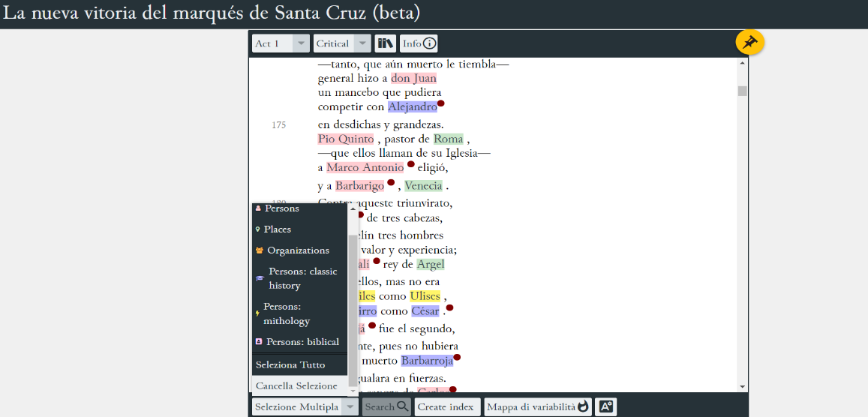Click the highlighted name Marco Antonio
868x417 pixels.
click(x=365, y=167)
